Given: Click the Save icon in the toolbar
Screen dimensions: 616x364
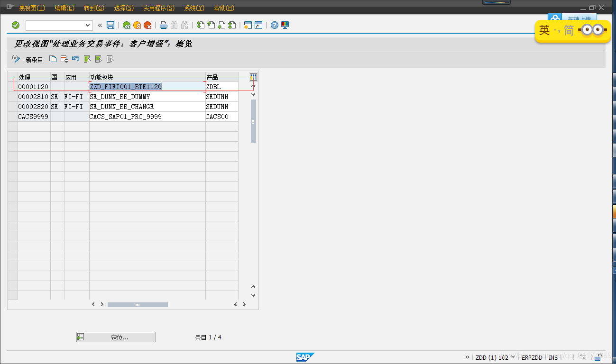Looking at the screenshot, I should coord(110,25).
